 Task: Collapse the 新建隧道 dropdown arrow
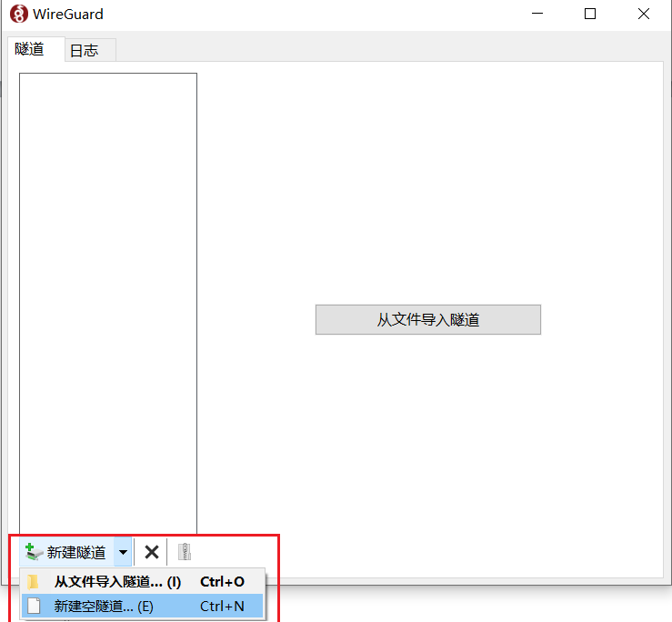124,552
